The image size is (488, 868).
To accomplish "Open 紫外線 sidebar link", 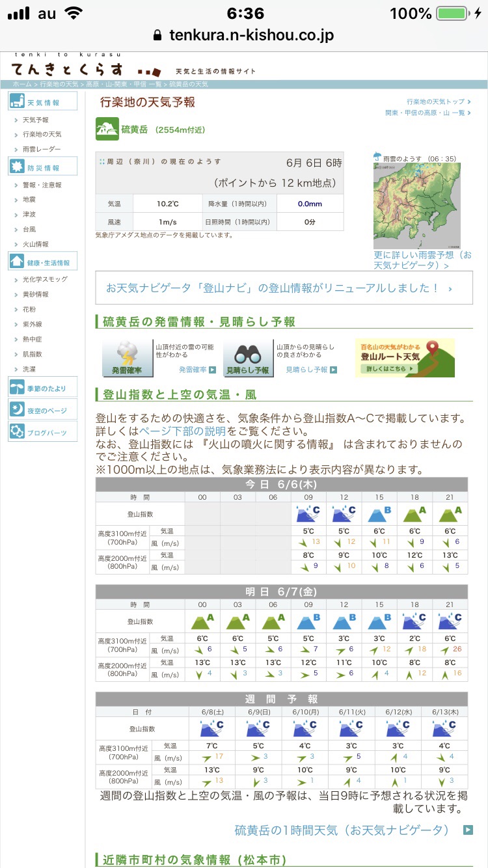I will pos(33,324).
